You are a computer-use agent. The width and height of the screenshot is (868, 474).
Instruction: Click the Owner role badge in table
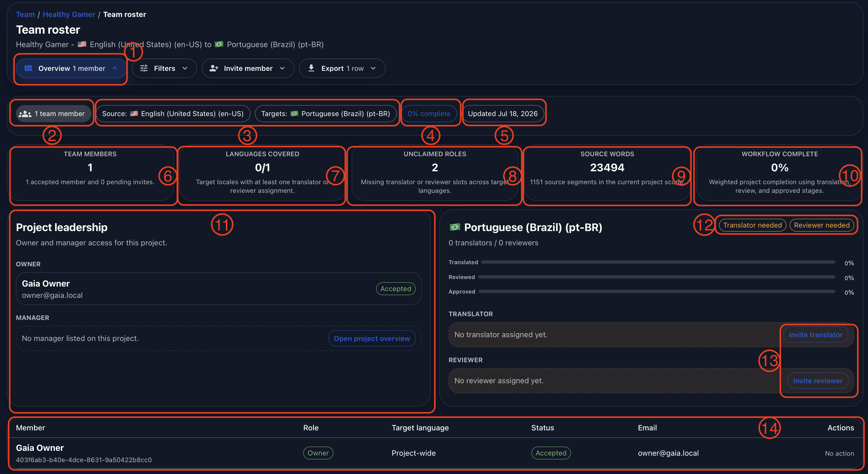pyautogui.click(x=318, y=453)
